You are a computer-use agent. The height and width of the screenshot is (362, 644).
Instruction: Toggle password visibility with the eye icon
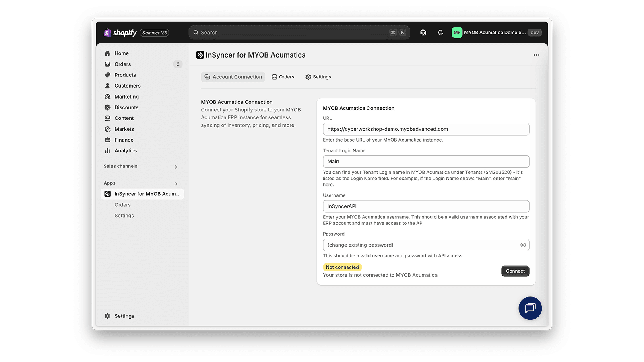click(523, 245)
